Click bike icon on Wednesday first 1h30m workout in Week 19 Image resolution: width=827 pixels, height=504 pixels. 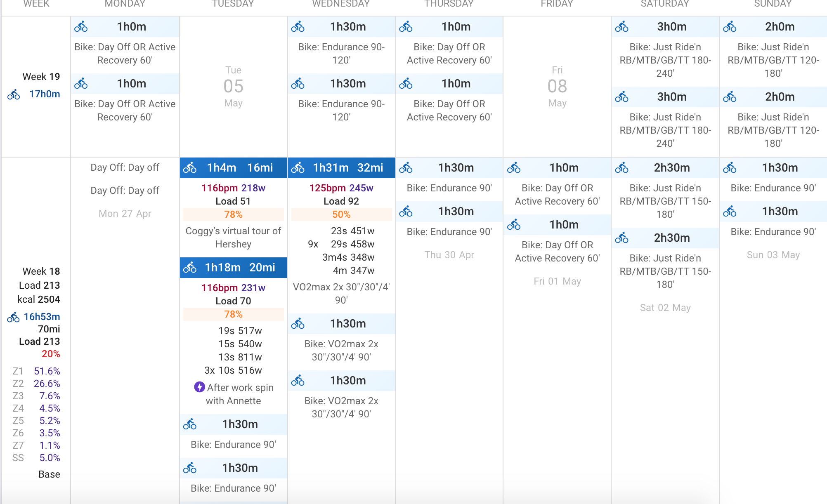[x=298, y=27]
